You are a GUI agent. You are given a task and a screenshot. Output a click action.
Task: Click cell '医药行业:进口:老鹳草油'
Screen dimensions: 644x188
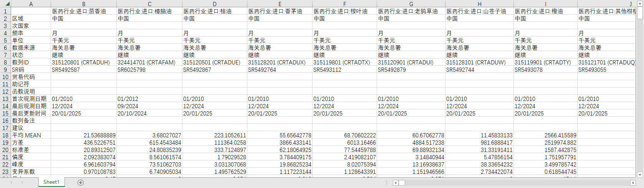click(411, 11)
